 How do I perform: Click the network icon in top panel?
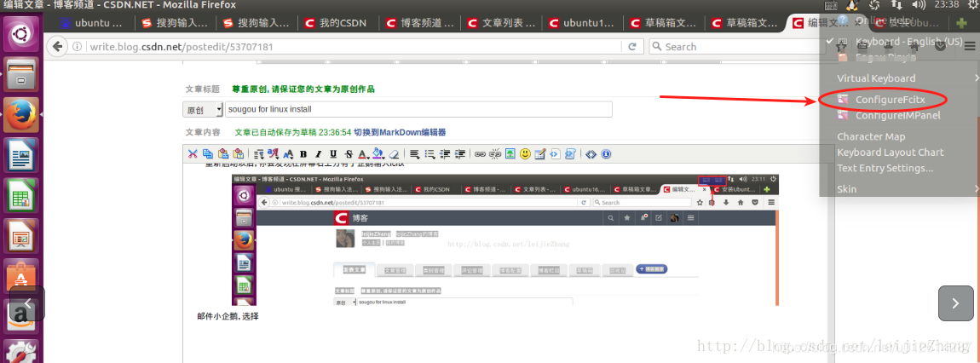click(896, 5)
